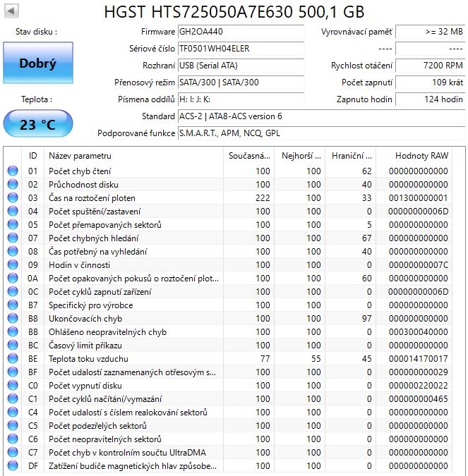This screenshot has height=476, width=468.
Task: Click status orb for Čas potřebný na vyhledání
Action: point(13,251)
